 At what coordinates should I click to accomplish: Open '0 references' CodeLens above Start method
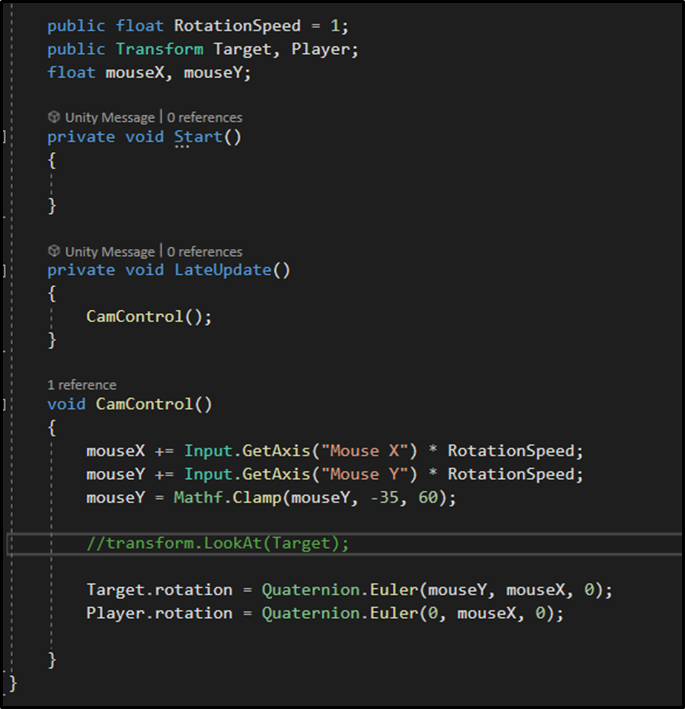pos(204,118)
